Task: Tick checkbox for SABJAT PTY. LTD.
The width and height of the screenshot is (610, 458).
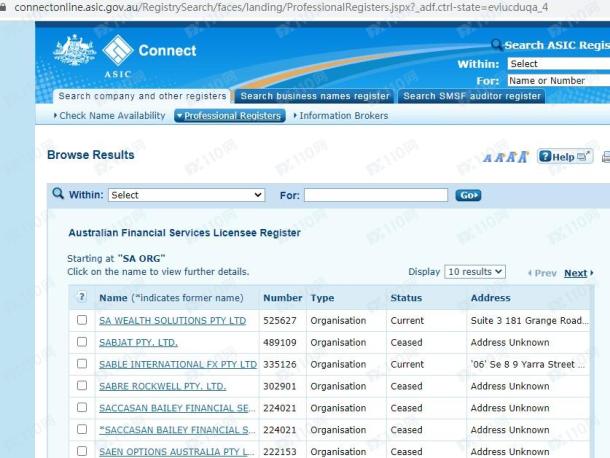Action: pos(82,342)
